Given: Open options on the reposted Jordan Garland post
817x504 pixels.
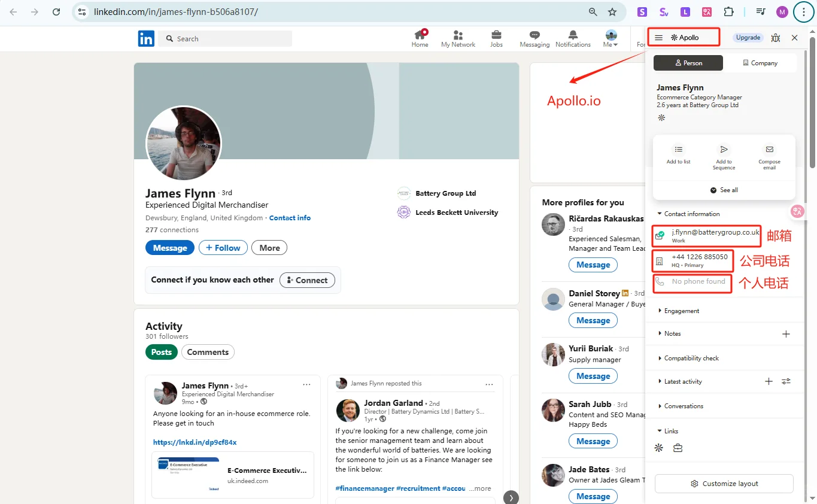Looking at the screenshot, I should [x=489, y=384].
